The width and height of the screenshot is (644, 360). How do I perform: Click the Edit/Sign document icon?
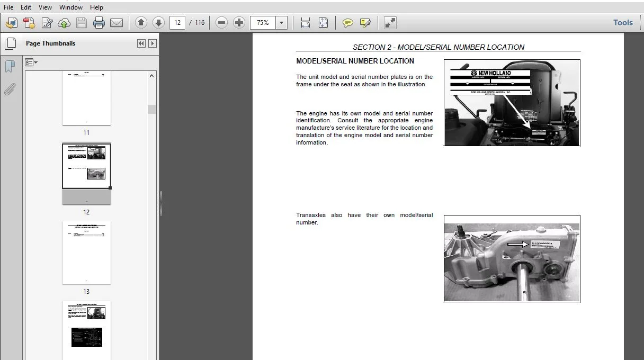coord(47,23)
